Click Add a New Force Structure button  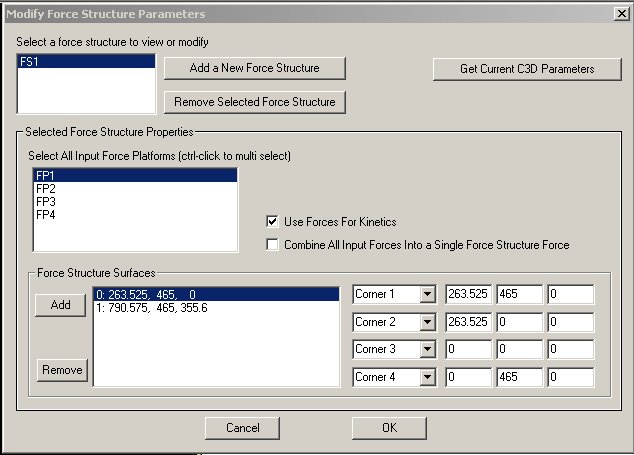coord(254,68)
